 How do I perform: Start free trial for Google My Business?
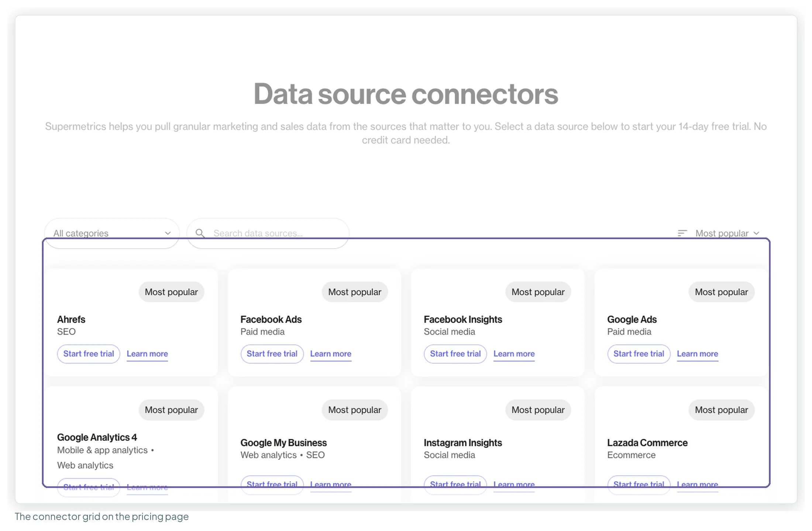point(272,485)
